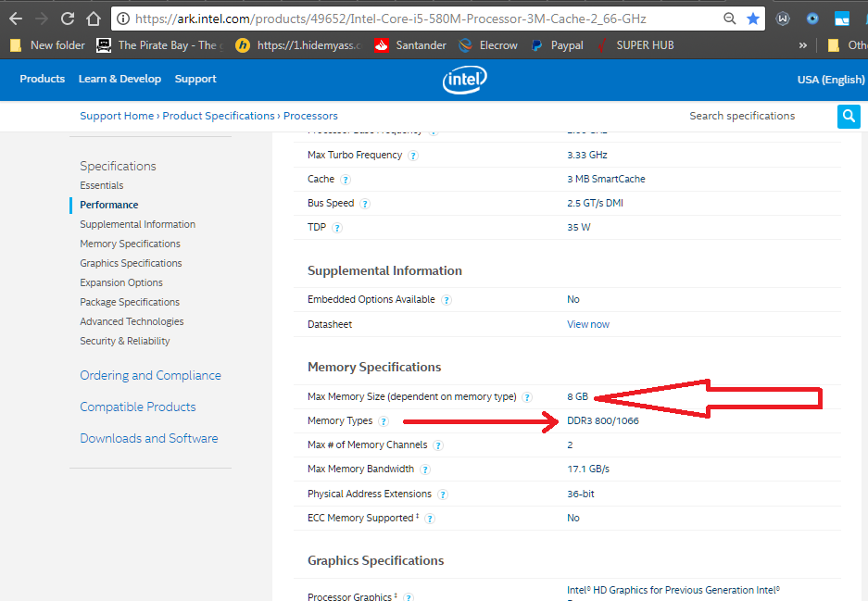Jump to Expansion Options in sidebar
Screen dimensions: 868x601
click(x=121, y=282)
